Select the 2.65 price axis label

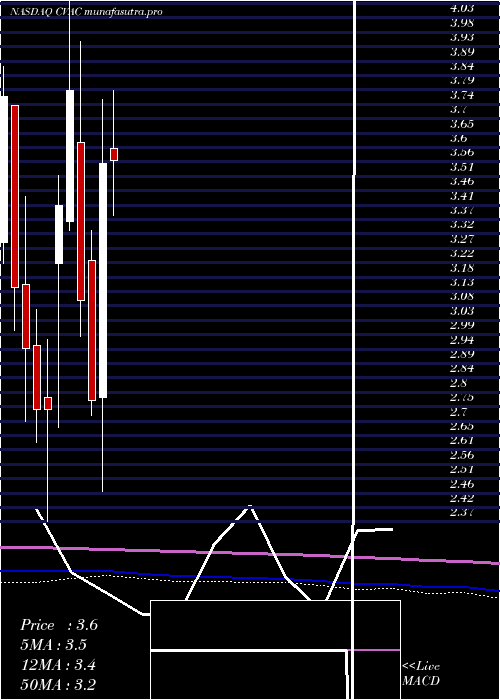click(462, 426)
